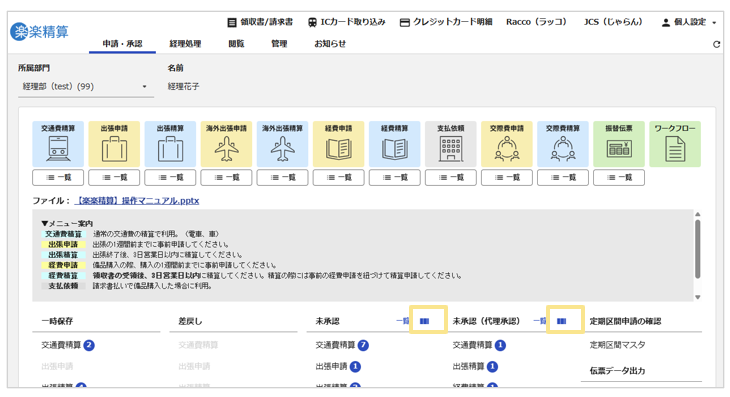
Task: Open 領収書/請求書 from the top bar
Action: click(x=260, y=22)
